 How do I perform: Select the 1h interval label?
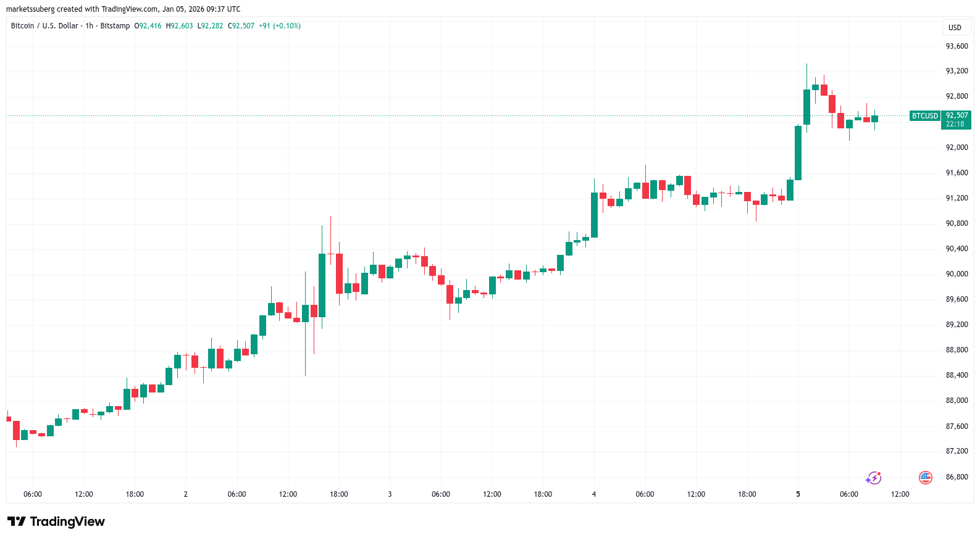(90, 26)
